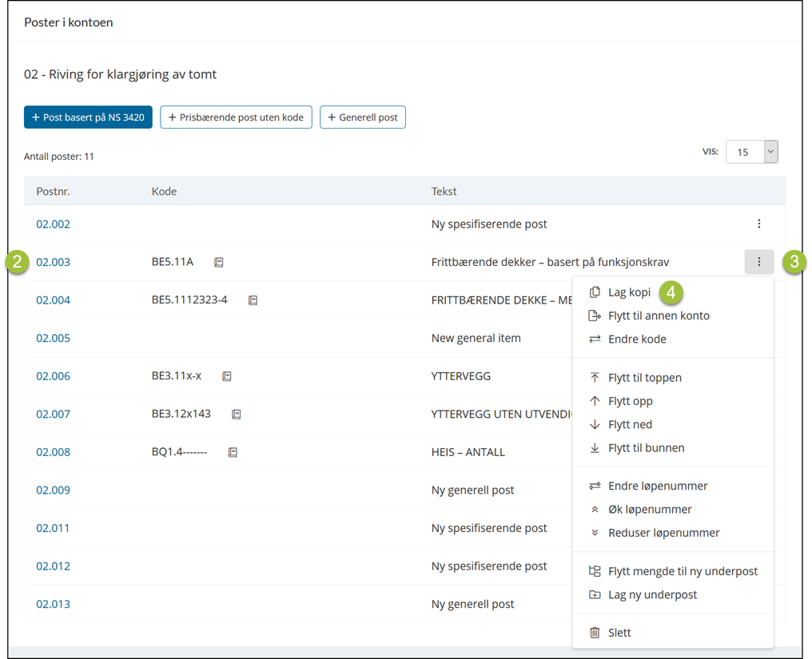Click 'YTTERVEGG UTEN UTVENDI' text in row 02.007
This screenshot has height=659, width=812.
coord(501,414)
